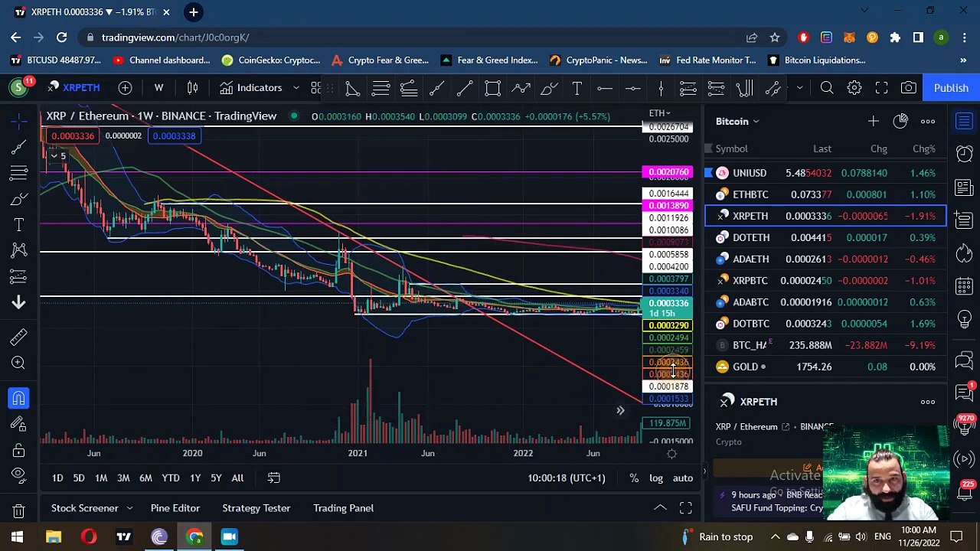The width and height of the screenshot is (980, 551).
Task: Open the W timeframe interval selector
Action: coord(158,88)
